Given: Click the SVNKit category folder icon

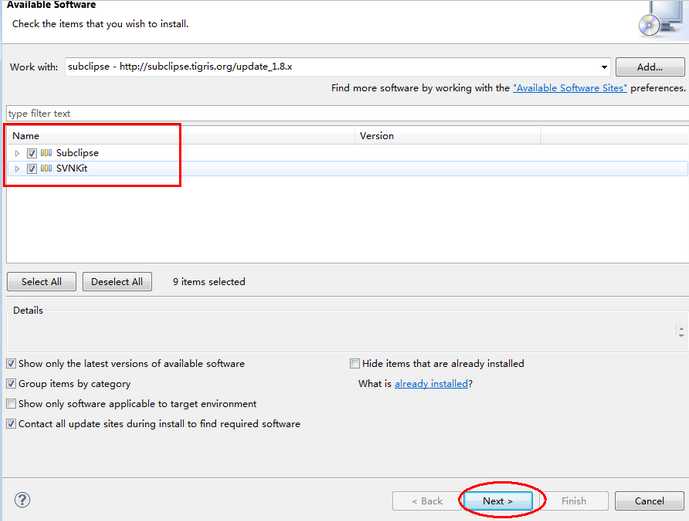Looking at the screenshot, I should point(46,168).
